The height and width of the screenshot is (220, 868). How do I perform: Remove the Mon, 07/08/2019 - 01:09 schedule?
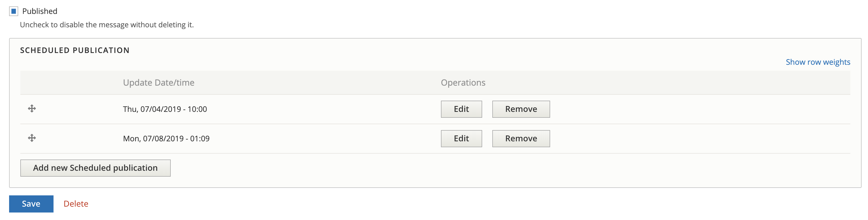(x=521, y=138)
